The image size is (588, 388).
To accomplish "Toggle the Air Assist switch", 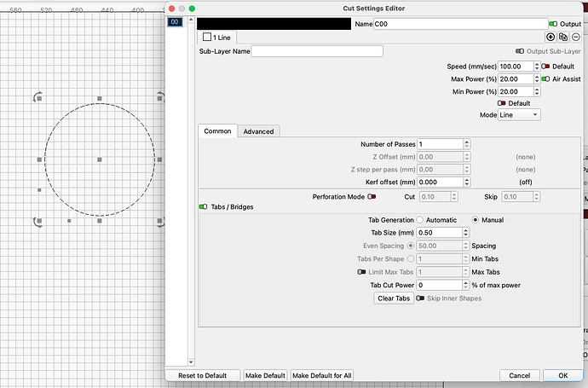I will [545, 78].
